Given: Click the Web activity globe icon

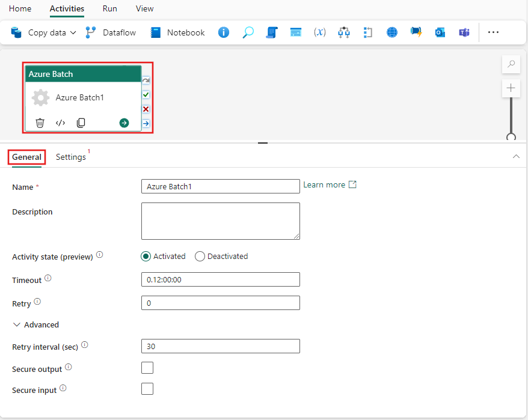Looking at the screenshot, I should pos(392,32).
